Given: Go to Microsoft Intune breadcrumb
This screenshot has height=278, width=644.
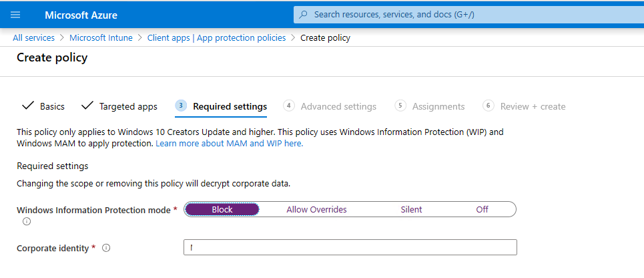Looking at the screenshot, I should click(x=101, y=37).
